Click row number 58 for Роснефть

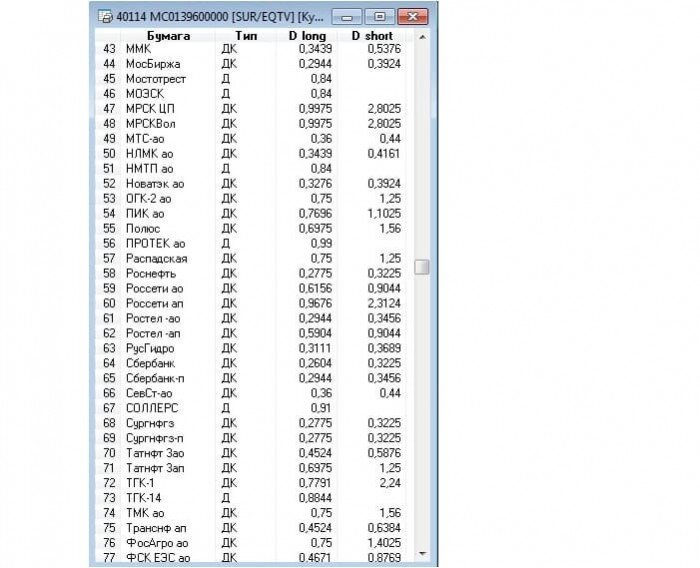click(109, 273)
